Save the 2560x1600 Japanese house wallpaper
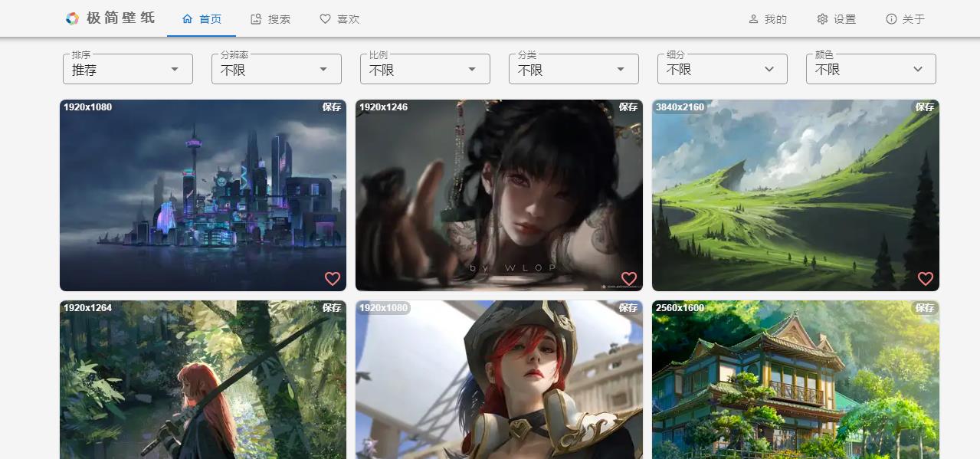Image resolution: width=980 pixels, height=459 pixels. coord(925,308)
